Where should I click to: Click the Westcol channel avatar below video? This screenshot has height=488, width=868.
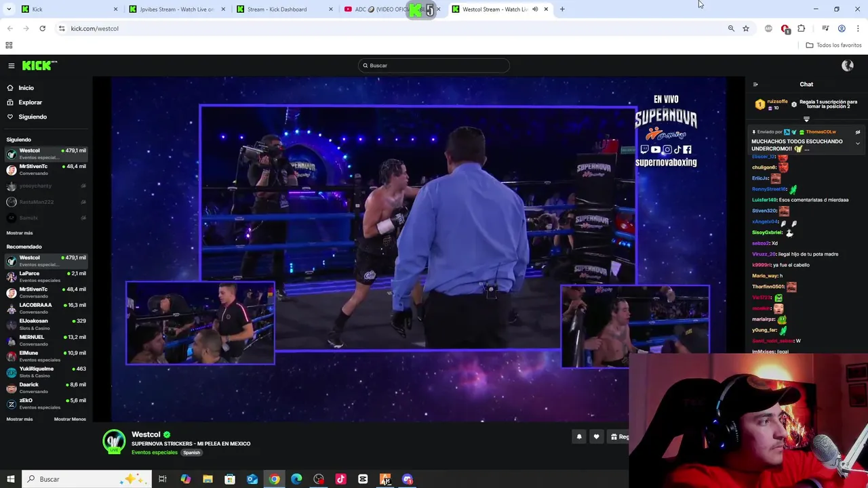[114, 442]
